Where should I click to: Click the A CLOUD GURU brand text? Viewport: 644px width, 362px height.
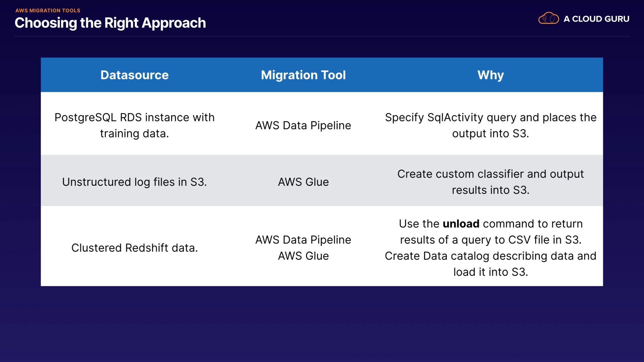pos(596,19)
